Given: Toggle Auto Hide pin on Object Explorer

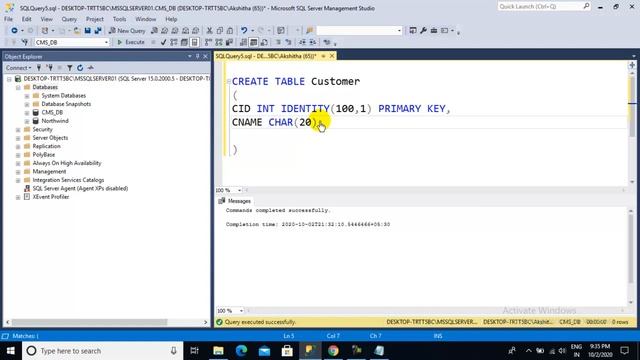Looking at the screenshot, I should pyautogui.click(x=198, y=56).
